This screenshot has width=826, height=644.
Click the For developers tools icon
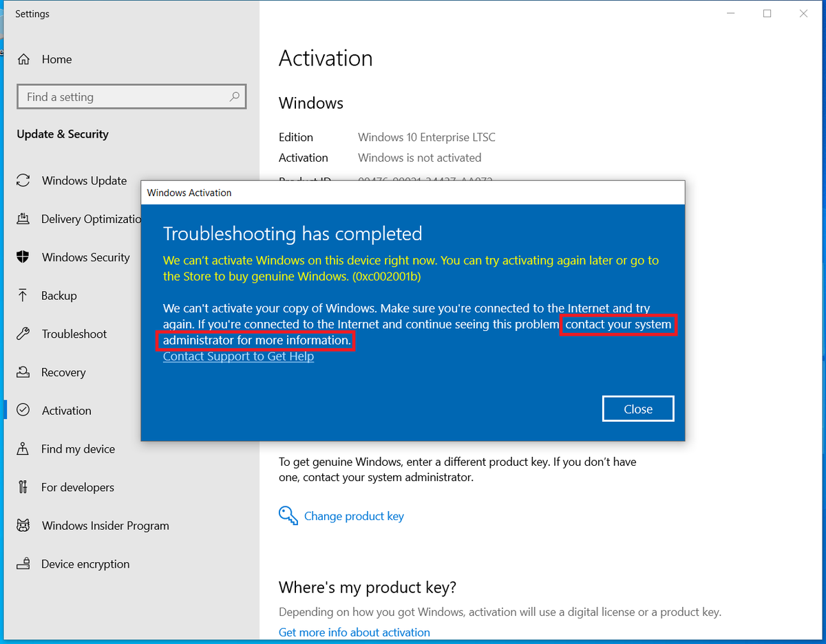[x=23, y=487]
